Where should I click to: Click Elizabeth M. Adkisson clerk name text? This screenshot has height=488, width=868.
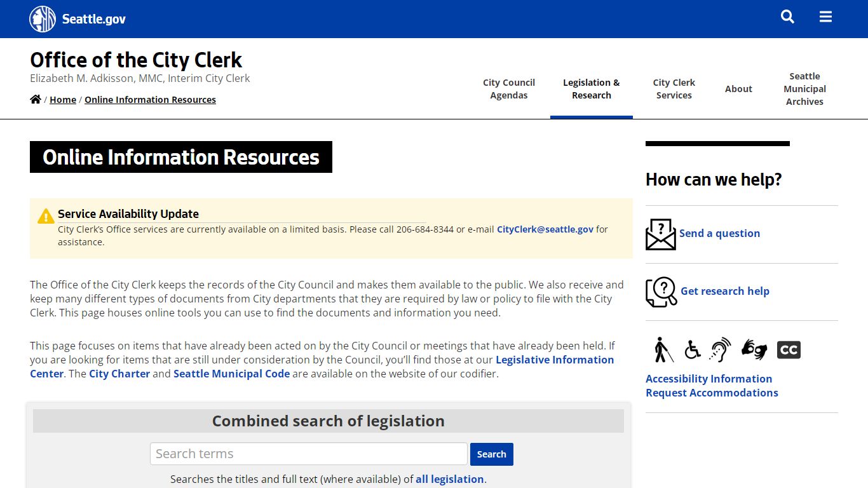point(140,78)
